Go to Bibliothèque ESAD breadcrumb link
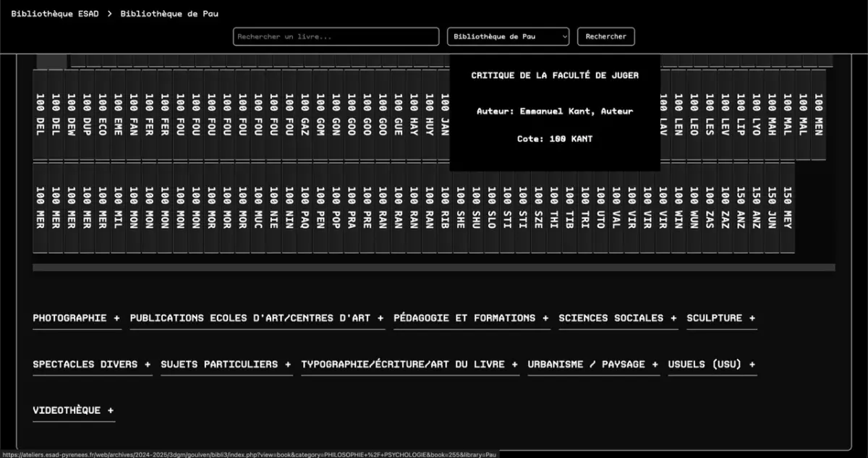 pyautogui.click(x=55, y=14)
